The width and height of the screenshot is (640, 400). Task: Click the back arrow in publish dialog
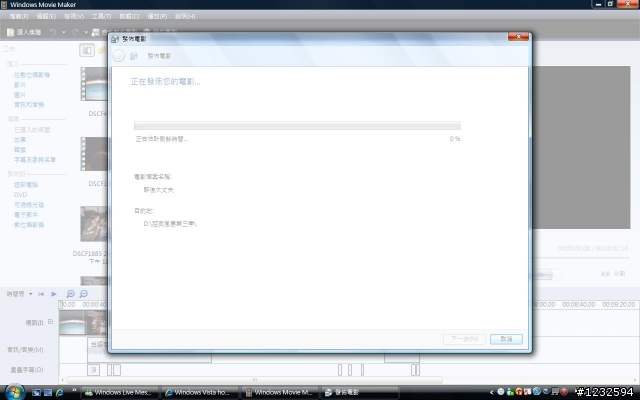point(119,56)
